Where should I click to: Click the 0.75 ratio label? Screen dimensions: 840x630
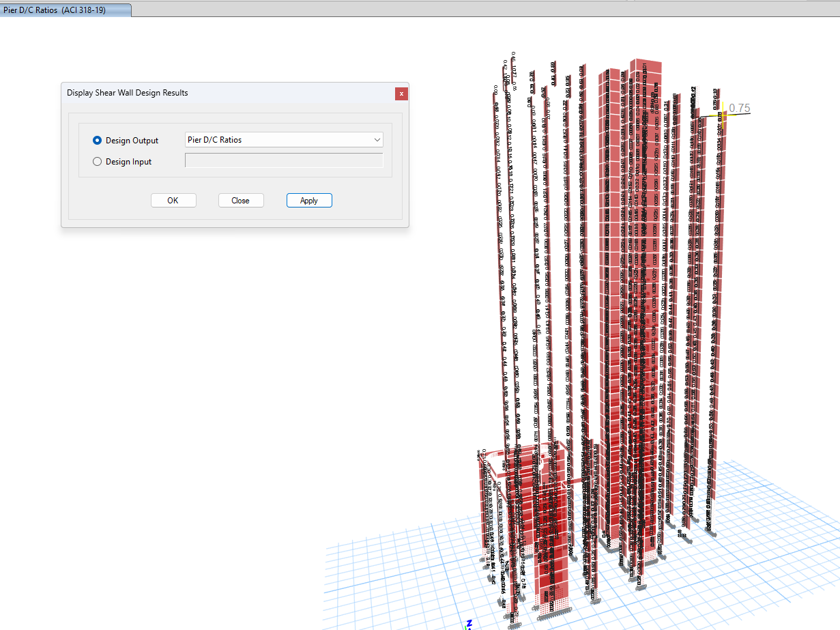(x=740, y=109)
